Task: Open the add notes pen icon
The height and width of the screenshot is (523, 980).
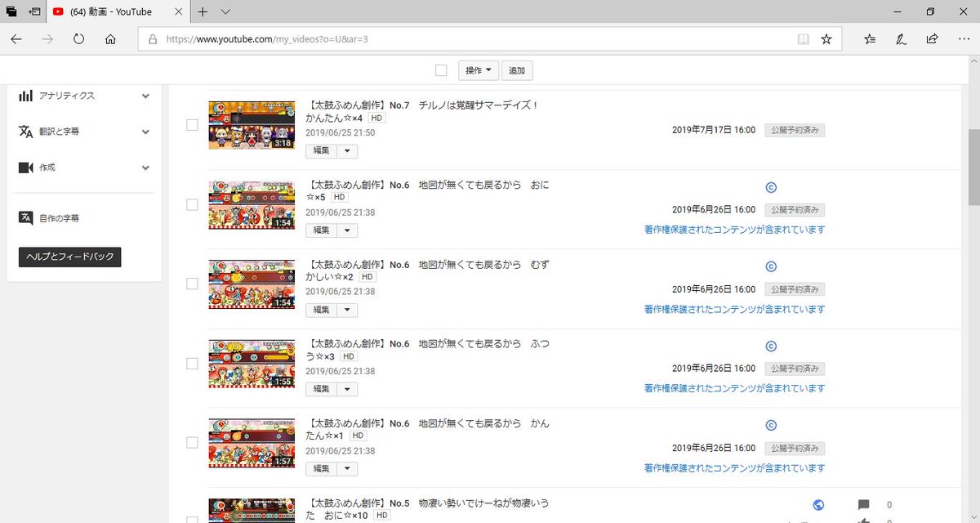Action: (x=901, y=39)
